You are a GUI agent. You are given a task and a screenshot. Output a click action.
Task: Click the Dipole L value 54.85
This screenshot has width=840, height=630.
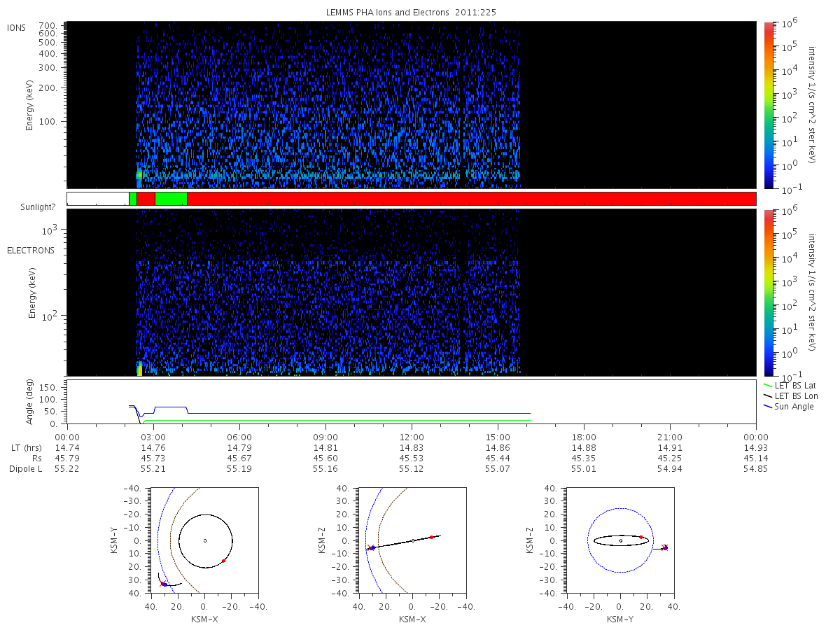756,469
